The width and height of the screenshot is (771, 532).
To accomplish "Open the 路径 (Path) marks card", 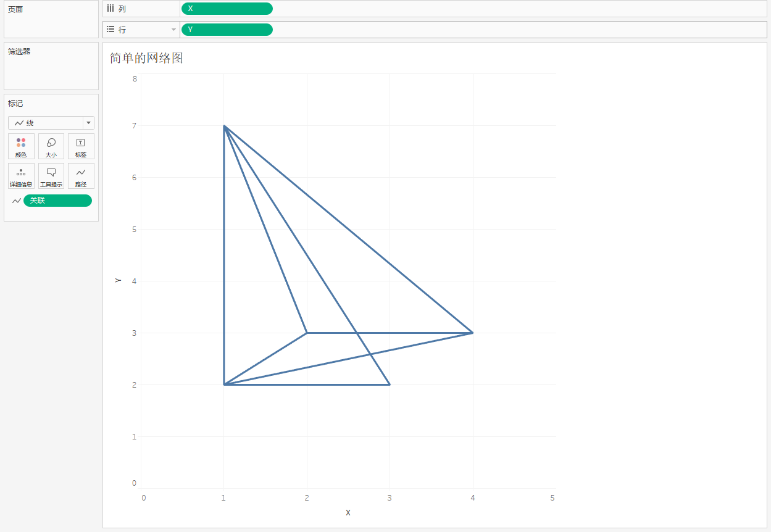I will click(81, 176).
